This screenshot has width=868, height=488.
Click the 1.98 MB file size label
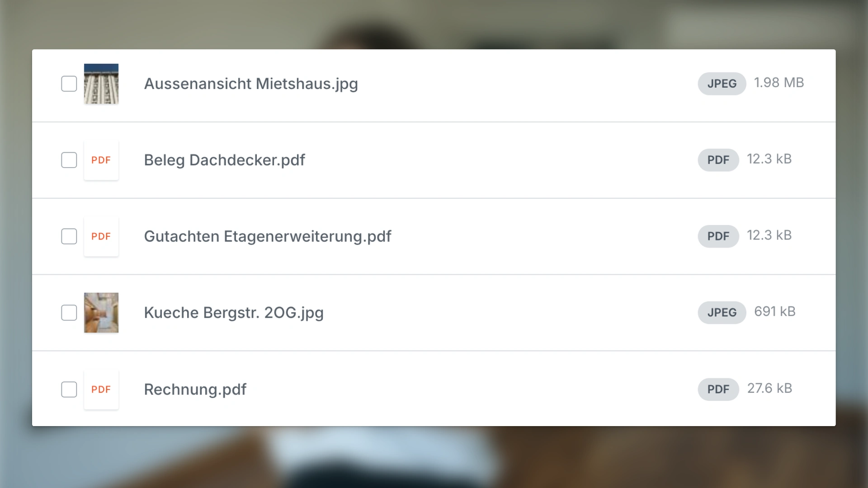[779, 83]
